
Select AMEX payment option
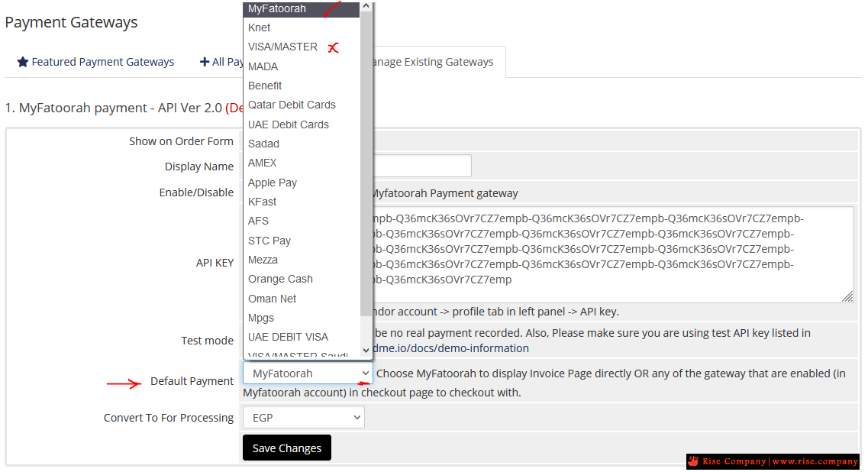(302, 163)
